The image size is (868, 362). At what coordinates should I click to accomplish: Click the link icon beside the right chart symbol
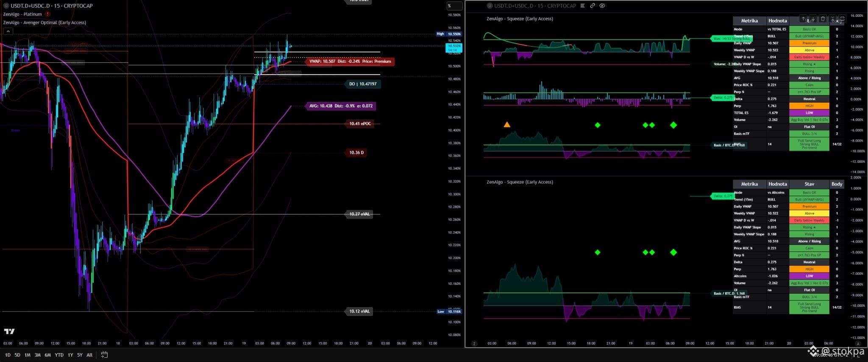[593, 6]
